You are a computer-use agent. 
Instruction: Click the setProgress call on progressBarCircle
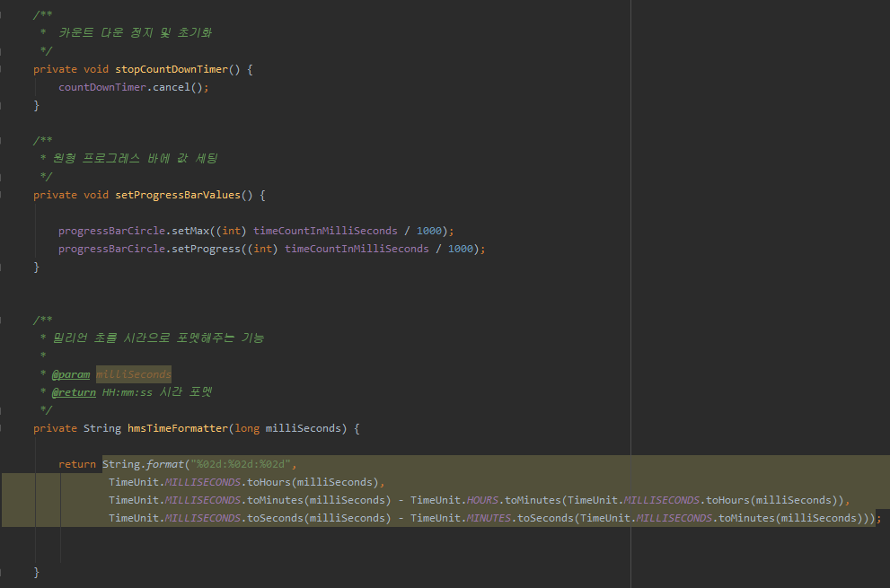(206, 249)
